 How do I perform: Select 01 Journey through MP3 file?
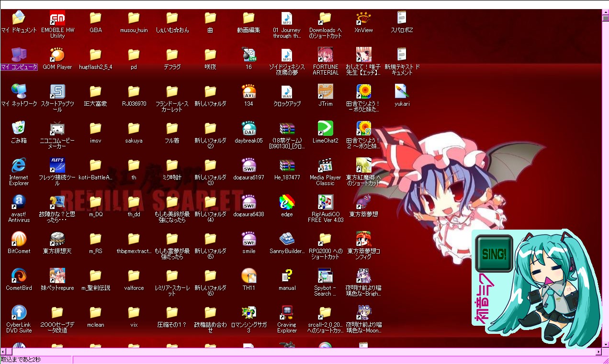287,19
